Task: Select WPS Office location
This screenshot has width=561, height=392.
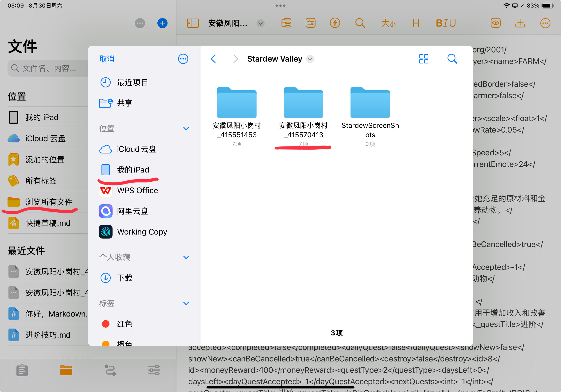Action: [144, 191]
